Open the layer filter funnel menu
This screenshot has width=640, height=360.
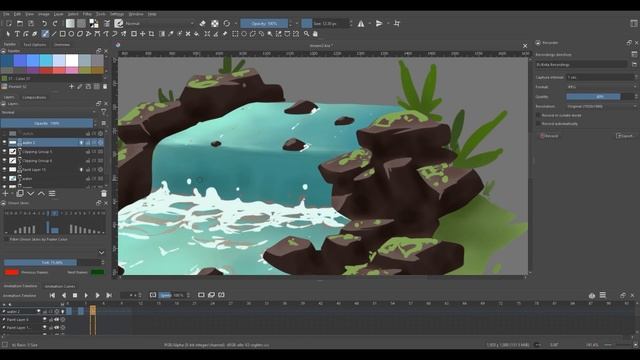[x=103, y=112]
